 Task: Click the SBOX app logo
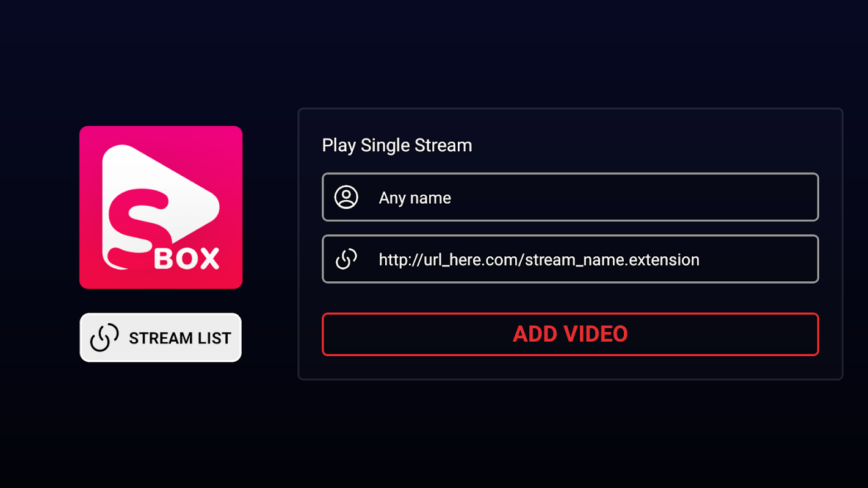click(161, 207)
